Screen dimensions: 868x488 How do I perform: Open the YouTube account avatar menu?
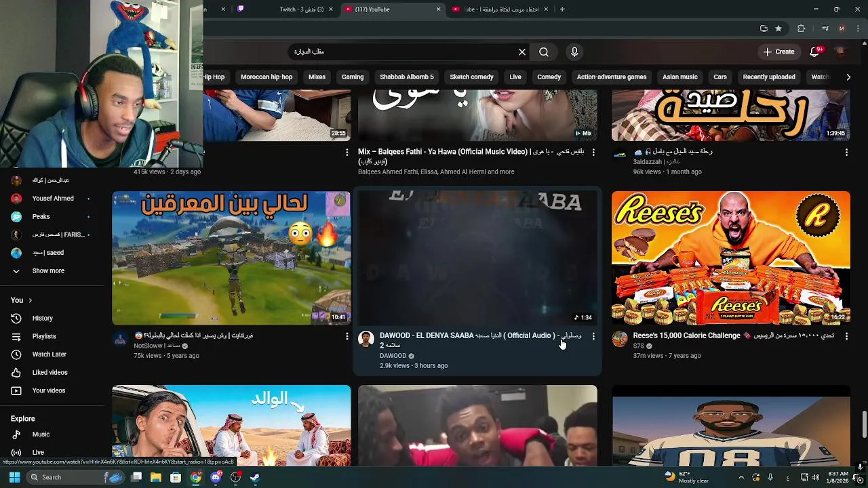pos(840,52)
